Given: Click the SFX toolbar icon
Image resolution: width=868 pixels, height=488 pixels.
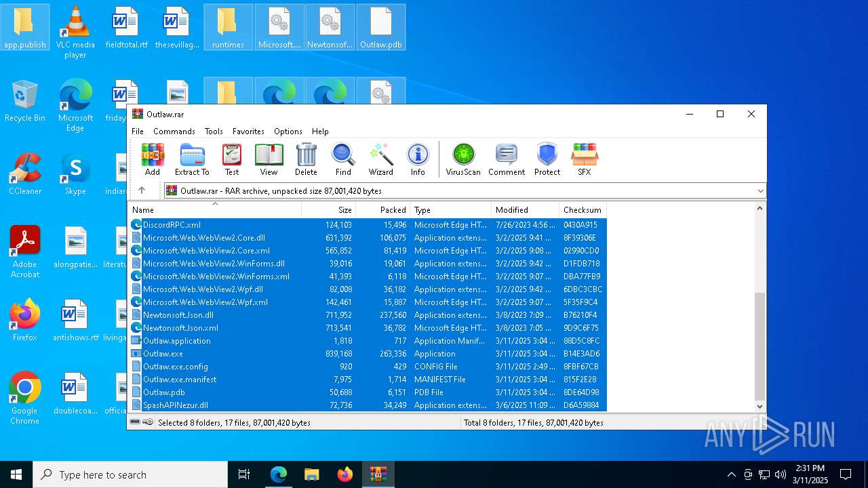Looking at the screenshot, I should point(584,159).
